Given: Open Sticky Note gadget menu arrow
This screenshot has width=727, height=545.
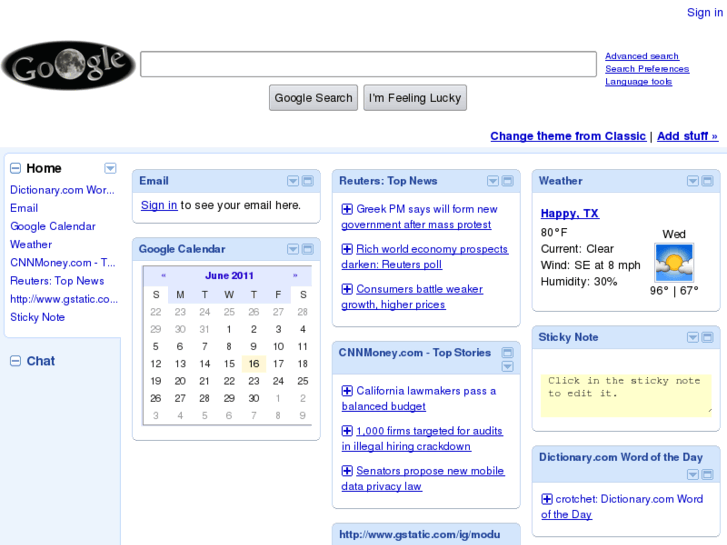Looking at the screenshot, I should 693,337.
